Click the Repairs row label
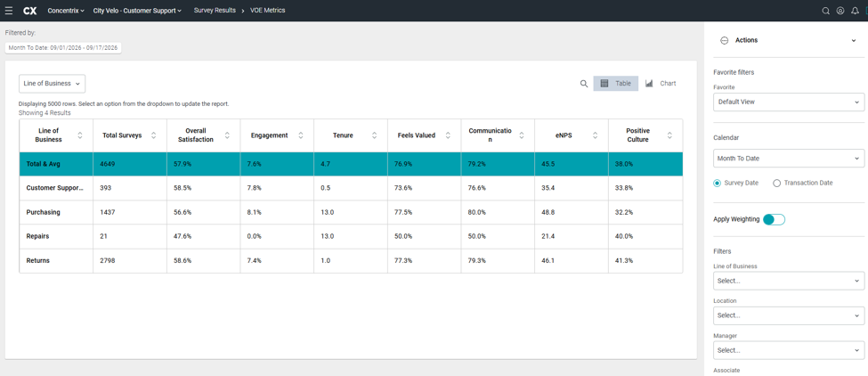The image size is (868, 376). [x=37, y=236]
